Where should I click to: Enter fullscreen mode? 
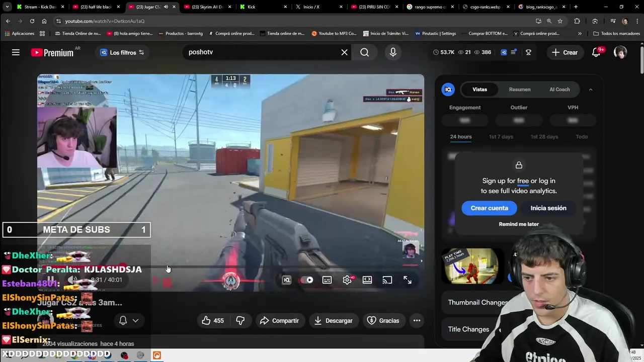[408, 280]
